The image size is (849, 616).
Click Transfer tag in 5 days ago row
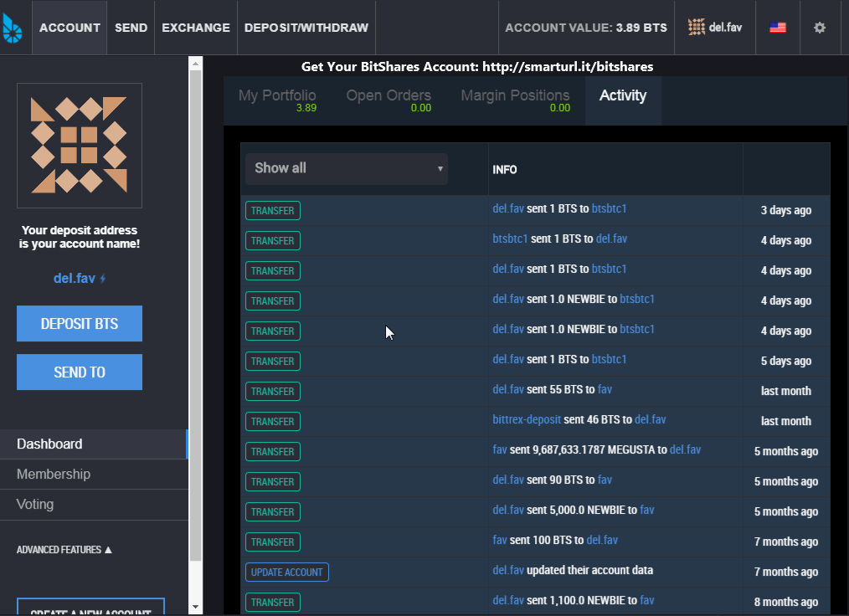[x=273, y=361]
